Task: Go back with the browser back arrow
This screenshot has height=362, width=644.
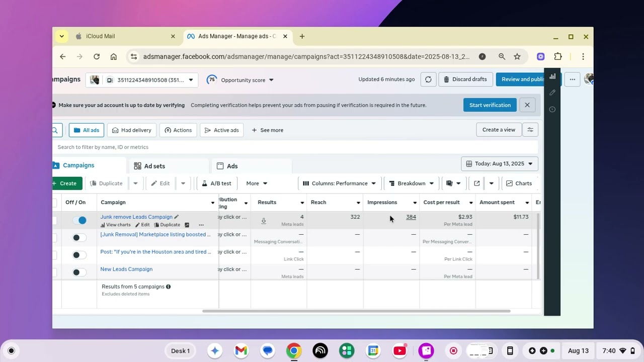Action: click(x=63, y=57)
